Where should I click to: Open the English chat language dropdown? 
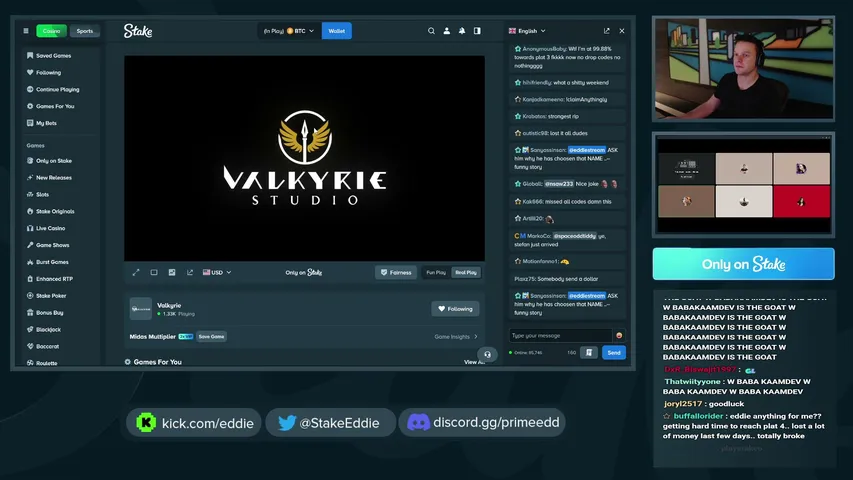click(527, 31)
